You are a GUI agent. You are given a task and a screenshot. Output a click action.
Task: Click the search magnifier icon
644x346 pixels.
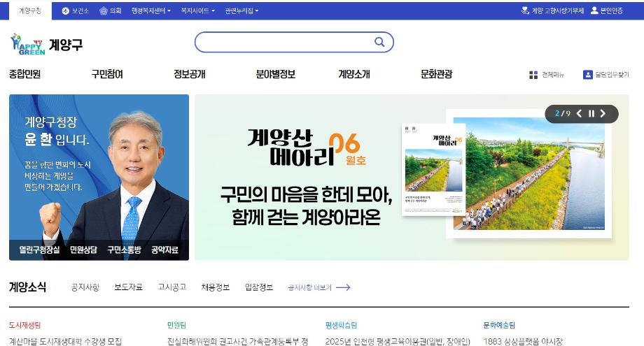click(x=379, y=42)
